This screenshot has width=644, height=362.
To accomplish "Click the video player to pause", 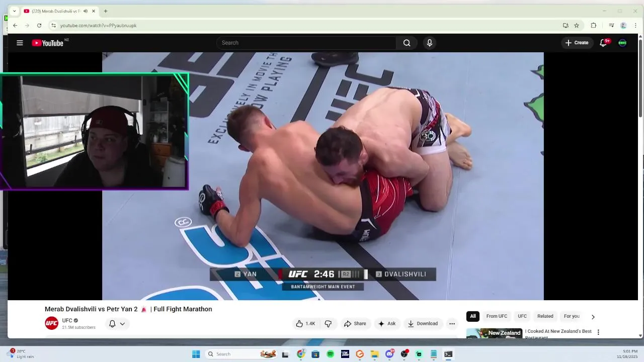I will (x=323, y=176).
